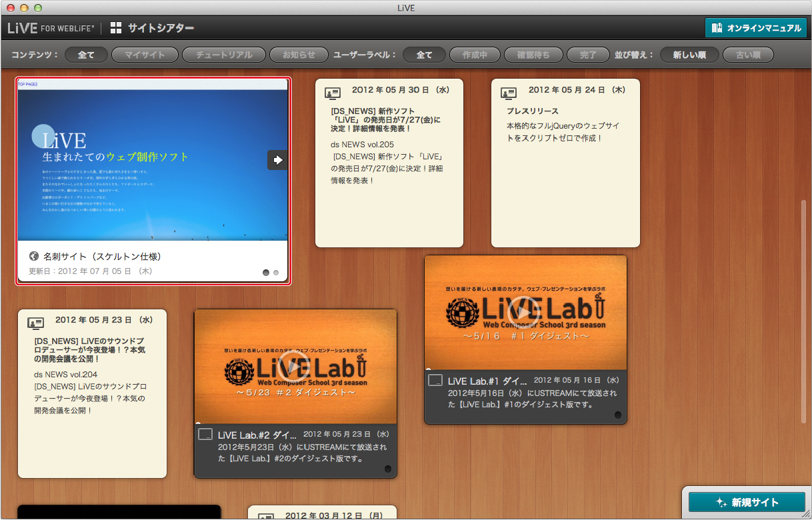Open 05月23日 news headline about sound producer
This screenshot has height=520, width=812.
(x=89, y=350)
